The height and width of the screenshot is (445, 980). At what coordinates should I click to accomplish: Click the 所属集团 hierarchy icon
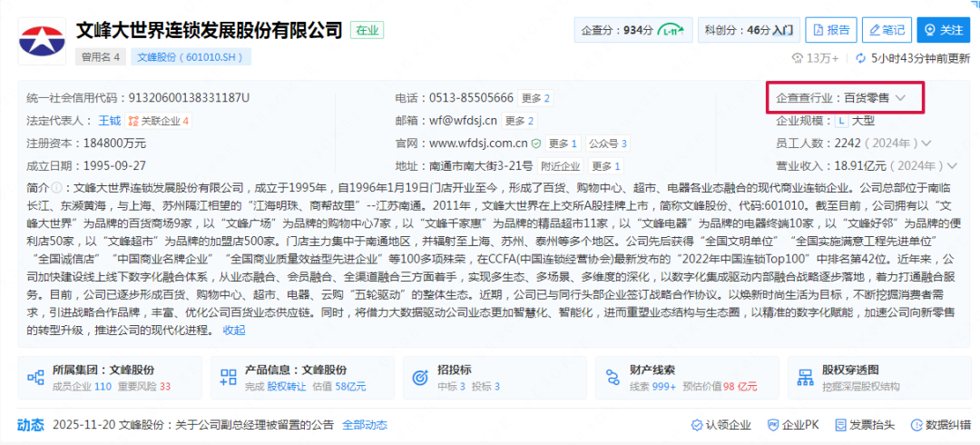(35, 378)
